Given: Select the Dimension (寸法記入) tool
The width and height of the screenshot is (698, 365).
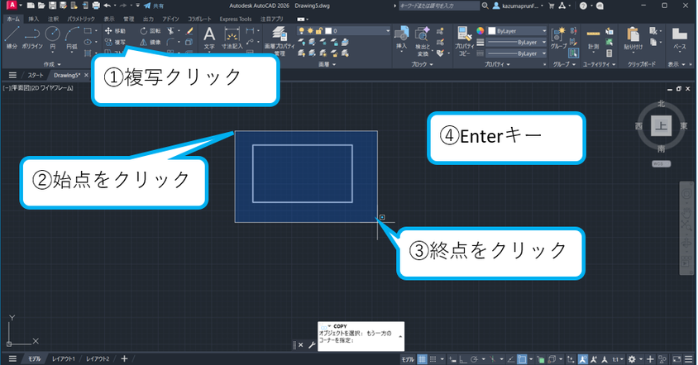Looking at the screenshot, I should tap(232, 37).
